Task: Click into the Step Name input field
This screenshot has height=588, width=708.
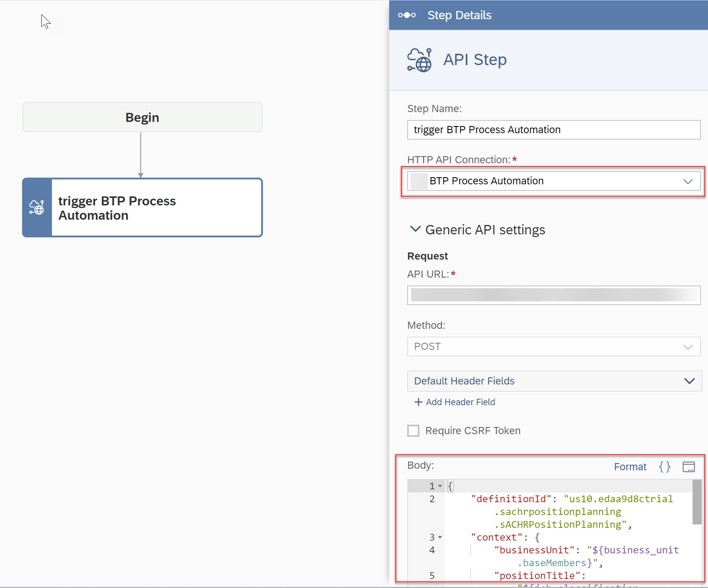Action: pyautogui.click(x=553, y=130)
